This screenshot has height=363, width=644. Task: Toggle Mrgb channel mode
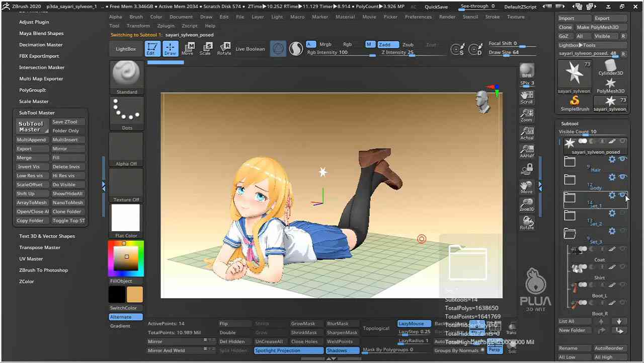click(326, 45)
